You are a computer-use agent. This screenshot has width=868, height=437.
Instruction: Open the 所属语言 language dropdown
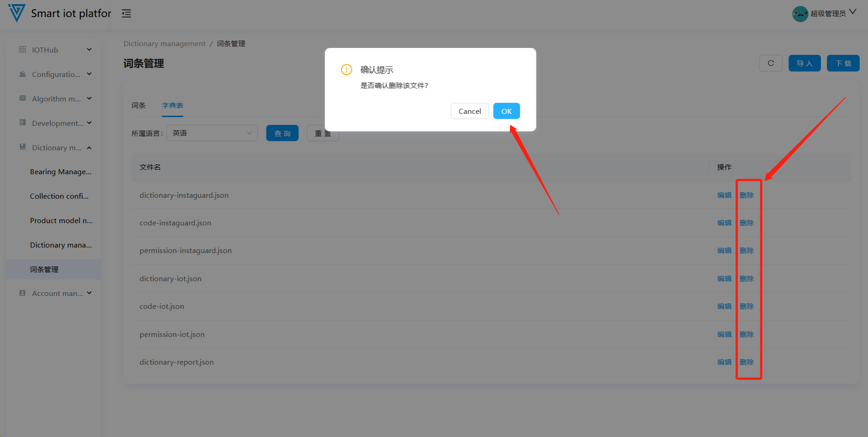(212, 133)
